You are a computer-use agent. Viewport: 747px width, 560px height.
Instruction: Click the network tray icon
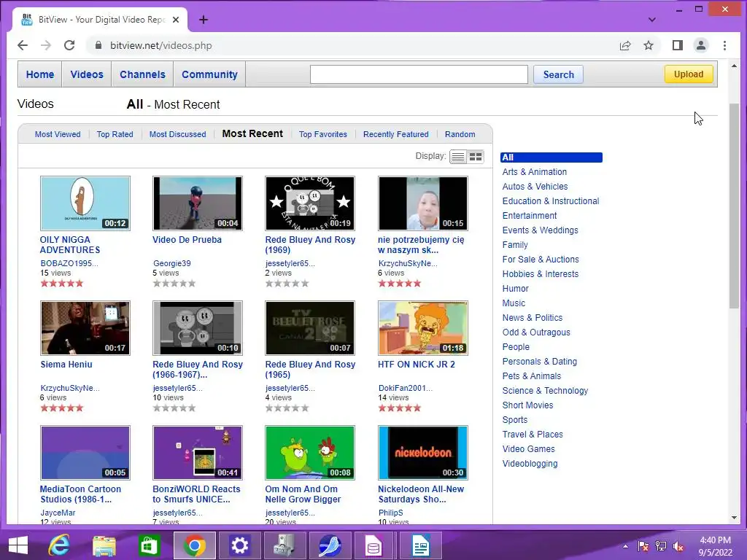pos(661,546)
